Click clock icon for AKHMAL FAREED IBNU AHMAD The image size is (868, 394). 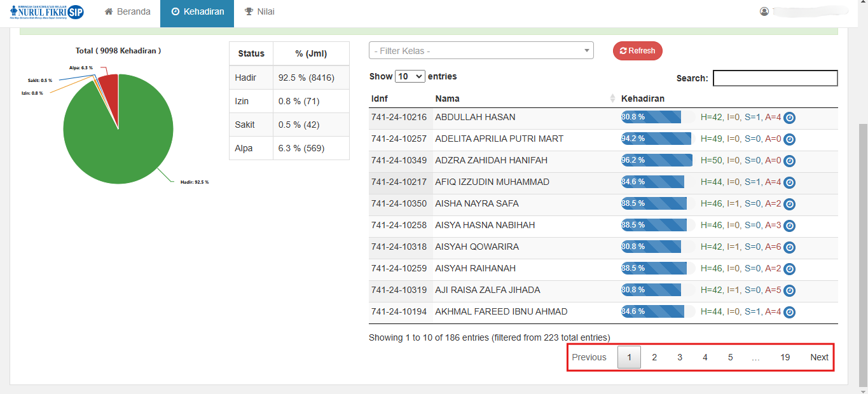coord(789,312)
